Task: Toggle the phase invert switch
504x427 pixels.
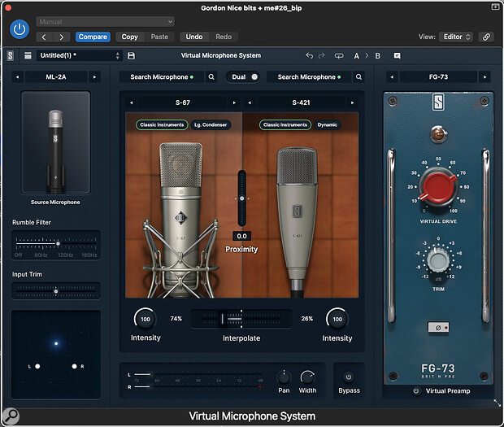Action: pyautogui.click(x=438, y=327)
